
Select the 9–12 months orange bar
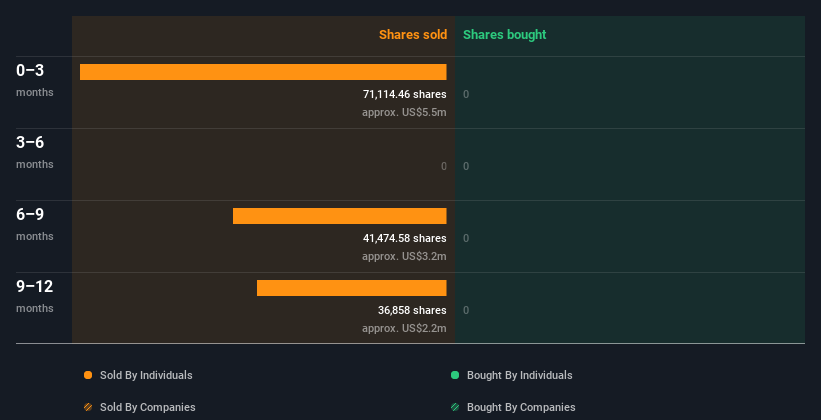pyautogui.click(x=351, y=288)
